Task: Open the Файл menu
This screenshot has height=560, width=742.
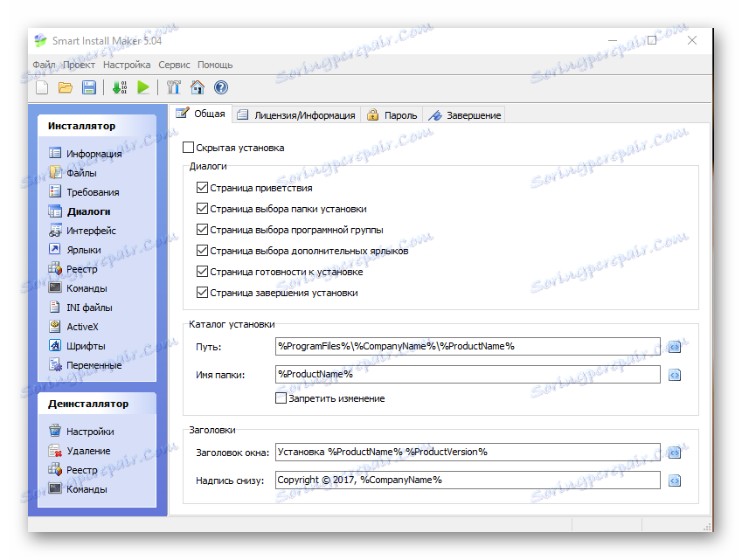Action: coord(44,65)
